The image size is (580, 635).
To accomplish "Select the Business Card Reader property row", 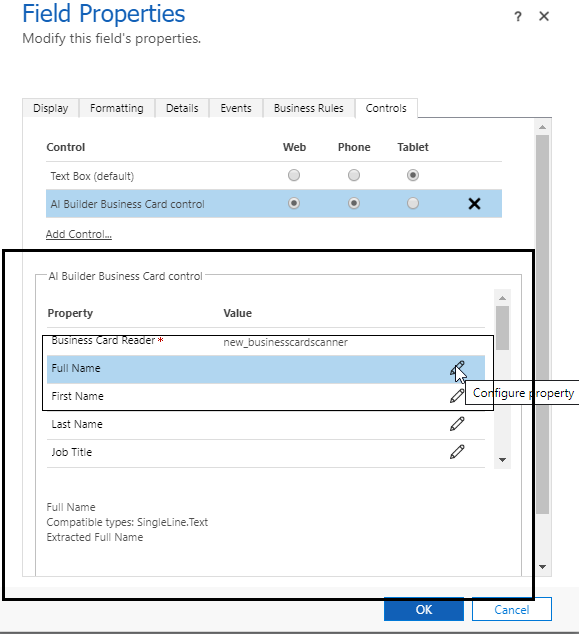I will click(x=266, y=342).
